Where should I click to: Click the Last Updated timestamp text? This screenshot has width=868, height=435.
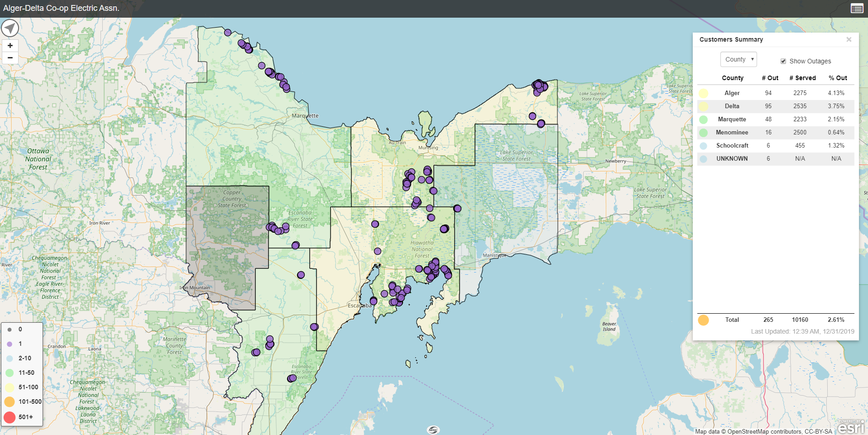tap(802, 331)
